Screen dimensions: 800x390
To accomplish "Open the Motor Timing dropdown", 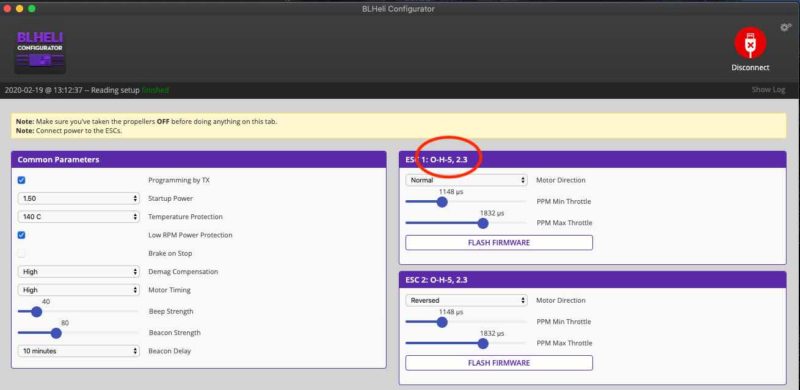I will click(x=79, y=290).
